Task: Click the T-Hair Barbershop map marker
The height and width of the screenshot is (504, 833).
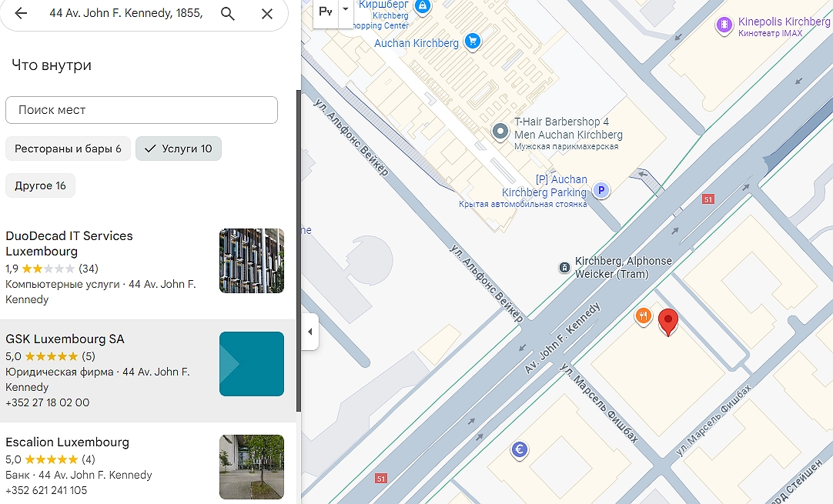Action: [500, 131]
